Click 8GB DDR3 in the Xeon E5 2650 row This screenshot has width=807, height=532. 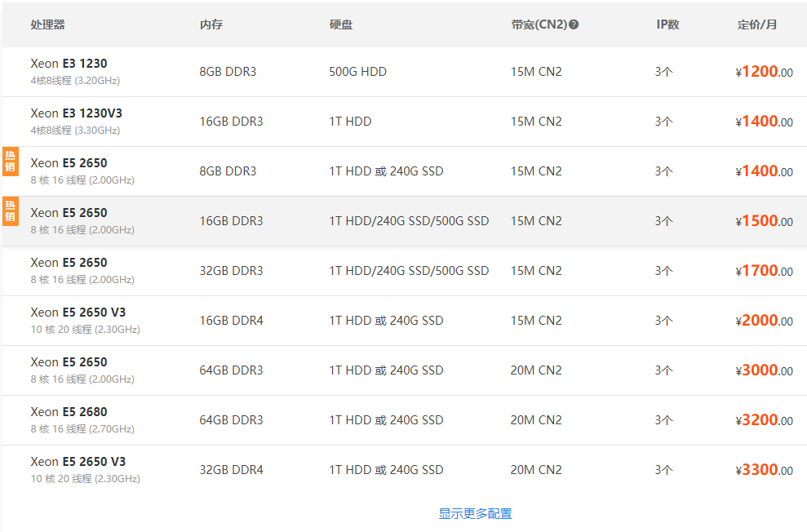point(228,171)
